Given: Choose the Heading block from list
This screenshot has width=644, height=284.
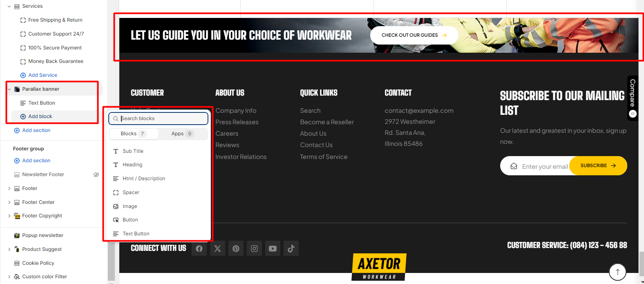Looking at the screenshot, I should pos(132,165).
